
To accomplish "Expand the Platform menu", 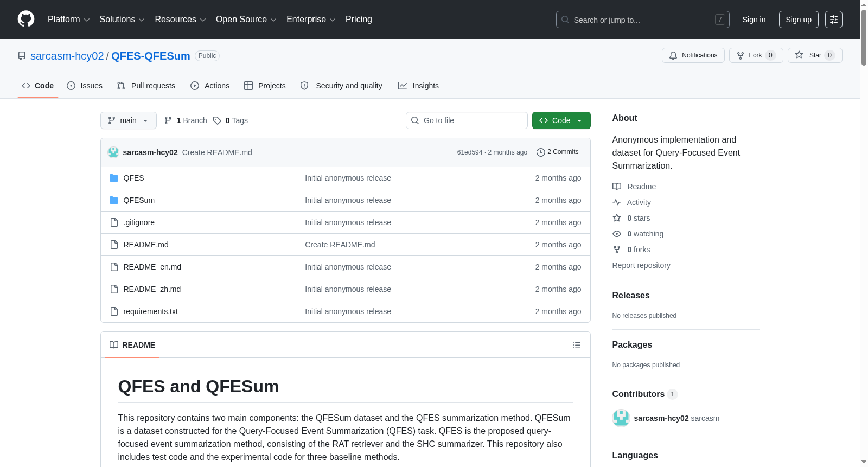I will 68,20.
